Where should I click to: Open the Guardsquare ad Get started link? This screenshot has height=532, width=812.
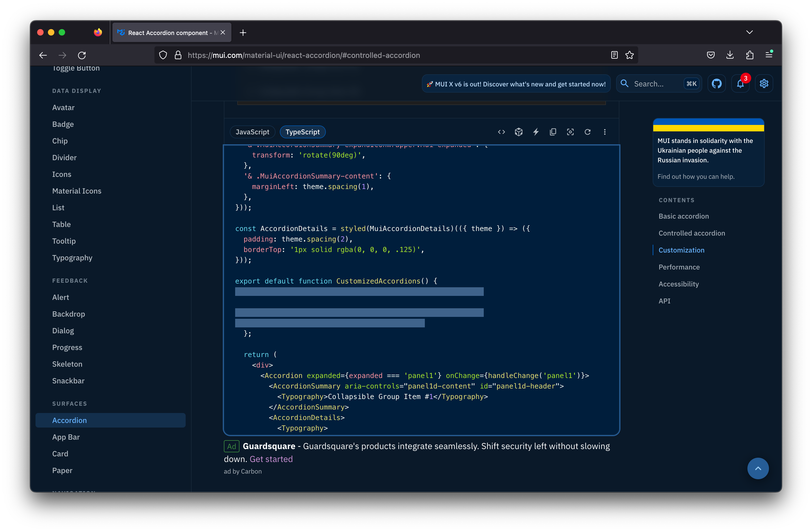(x=271, y=459)
